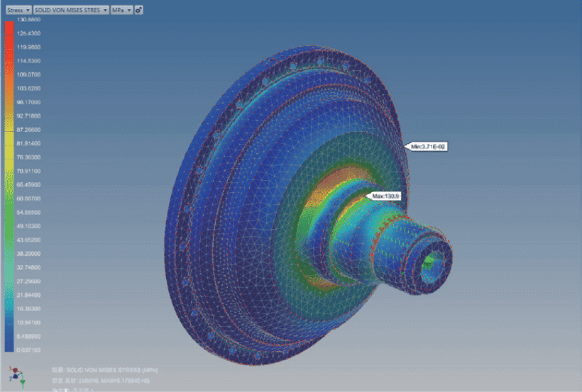Click legend value 16.39300
582x392 pixels.
click(x=28, y=308)
